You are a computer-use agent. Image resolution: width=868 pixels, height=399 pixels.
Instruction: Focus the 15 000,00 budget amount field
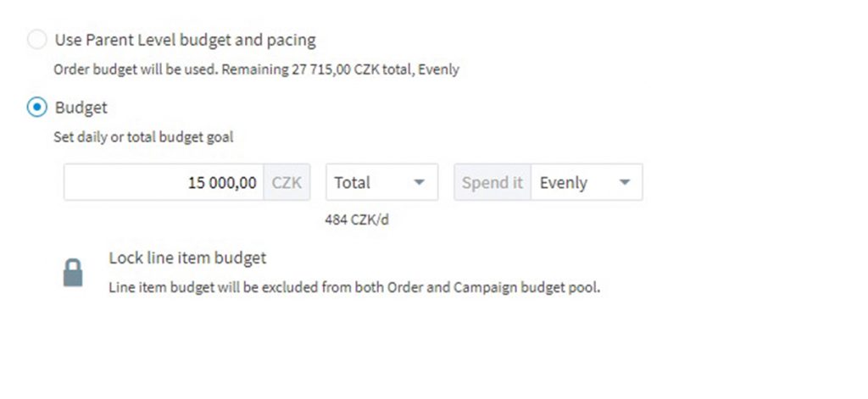[x=164, y=182]
